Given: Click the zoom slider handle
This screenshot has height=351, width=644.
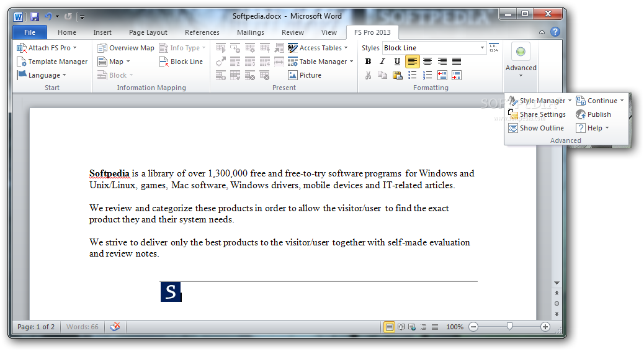Looking at the screenshot, I should pyautogui.click(x=509, y=326).
